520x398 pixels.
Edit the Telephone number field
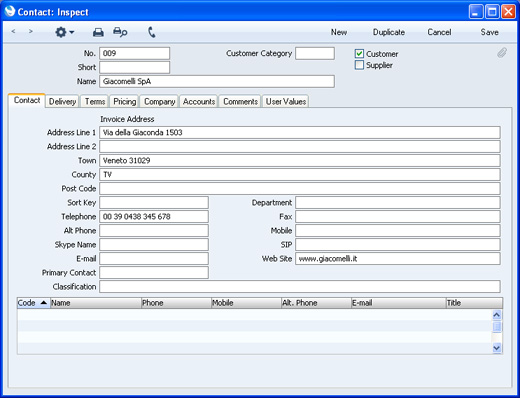point(154,216)
